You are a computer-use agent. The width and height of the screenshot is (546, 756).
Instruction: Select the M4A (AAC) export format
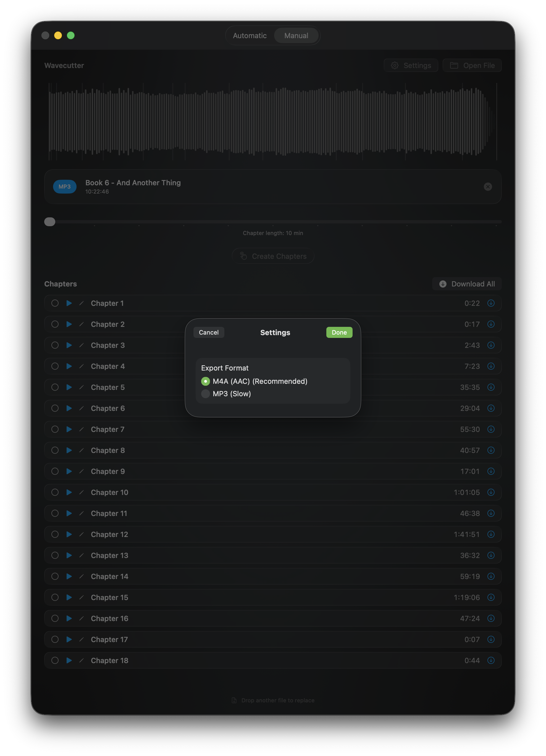tap(205, 381)
